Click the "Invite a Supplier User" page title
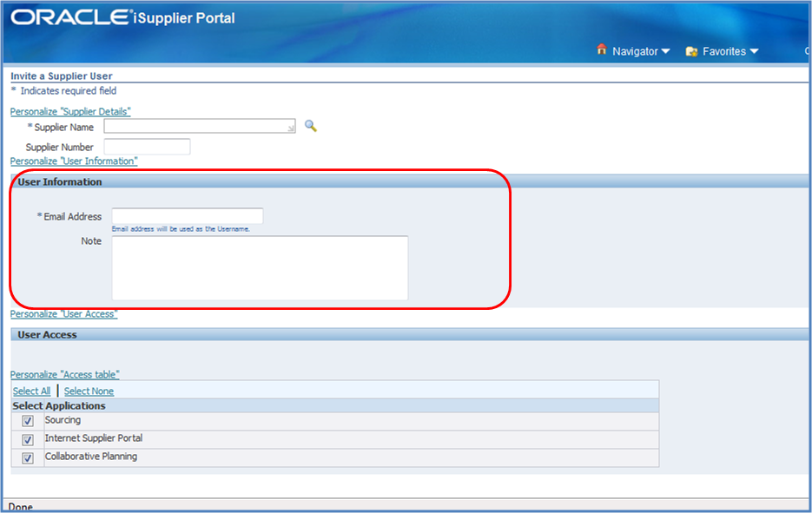 62,76
